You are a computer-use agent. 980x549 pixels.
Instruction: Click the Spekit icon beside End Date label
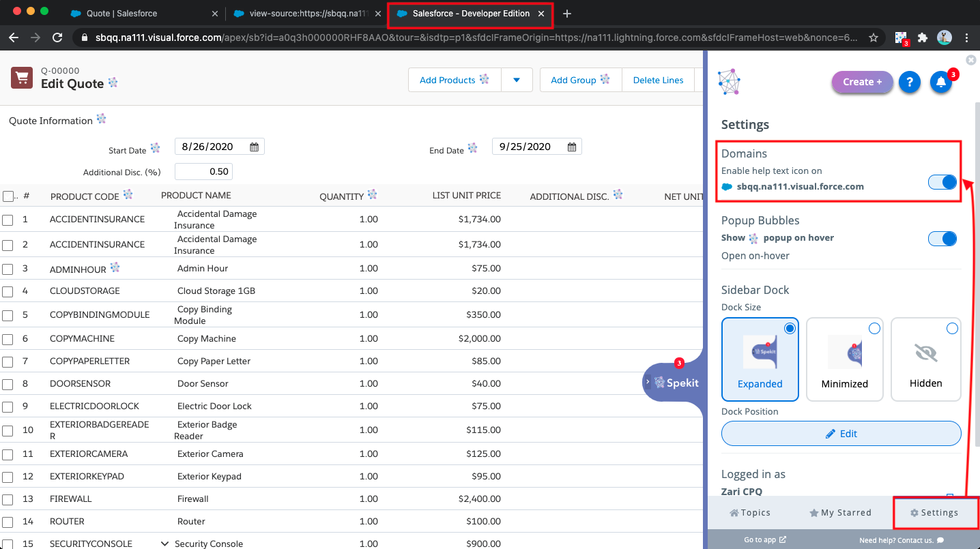click(472, 148)
